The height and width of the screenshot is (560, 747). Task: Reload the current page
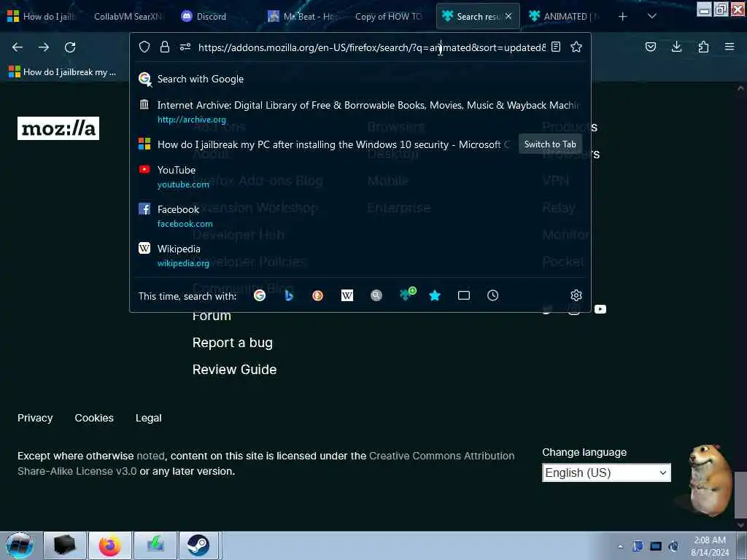pyautogui.click(x=70, y=47)
